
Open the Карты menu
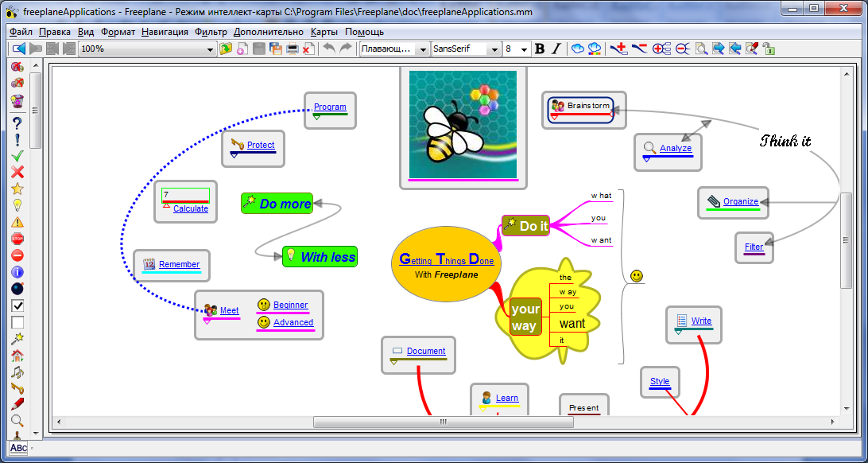(324, 32)
